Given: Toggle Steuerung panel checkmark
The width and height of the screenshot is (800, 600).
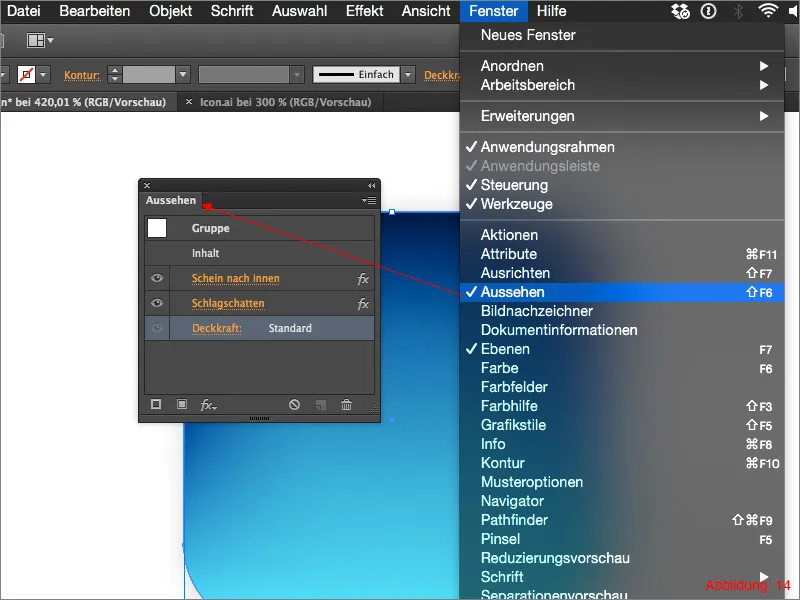Looking at the screenshot, I should (x=622, y=185).
